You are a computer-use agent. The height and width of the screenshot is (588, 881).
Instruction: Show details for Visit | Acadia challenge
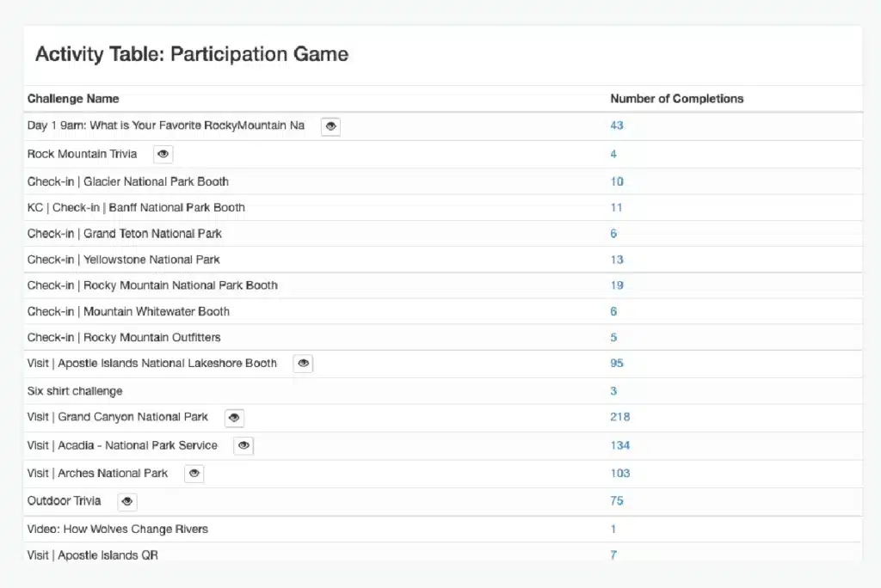pos(243,445)
